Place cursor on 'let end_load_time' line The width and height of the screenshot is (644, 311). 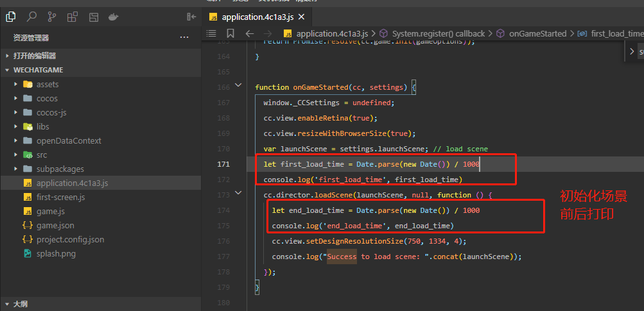click(376, 210)
